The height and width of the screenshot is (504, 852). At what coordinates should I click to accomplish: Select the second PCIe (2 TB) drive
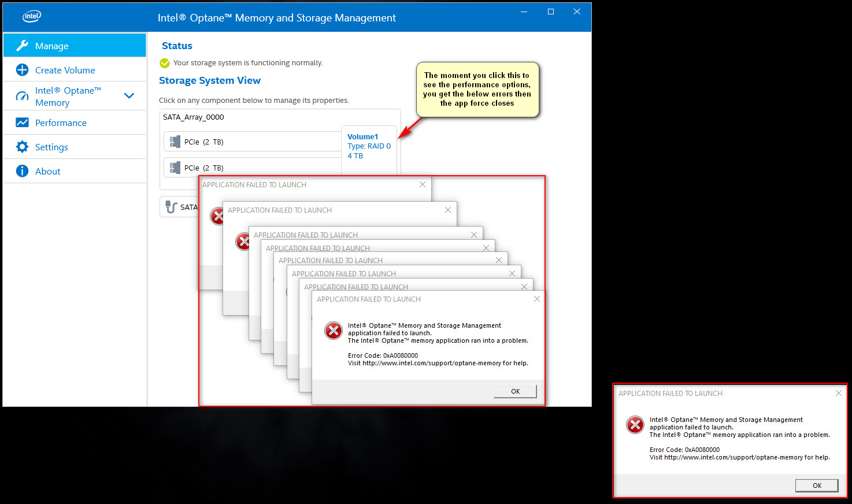pyautogui.click(x=253, y=167)
